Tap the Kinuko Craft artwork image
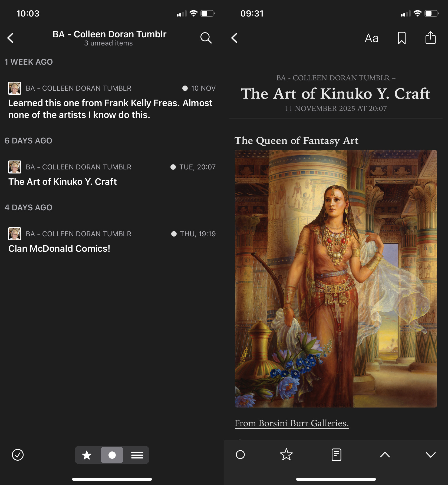Screen dimensions: 448x485 coord(335,279)
